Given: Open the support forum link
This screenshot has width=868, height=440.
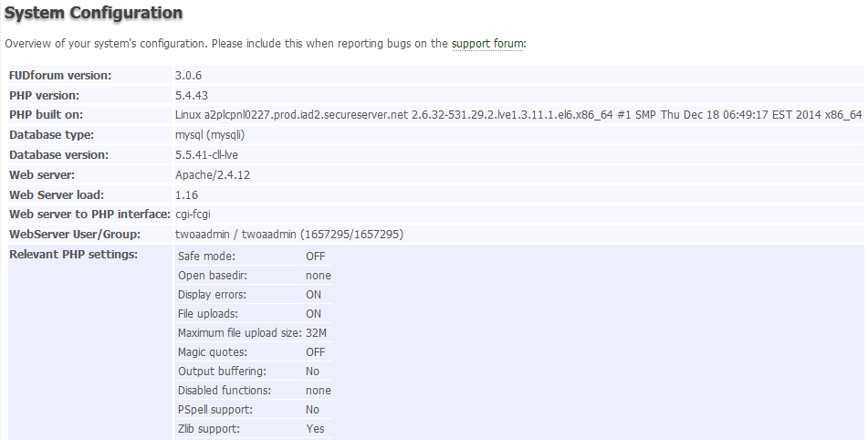Looking at the screenshot, I should pyautogui.click(x=487, y=44).
